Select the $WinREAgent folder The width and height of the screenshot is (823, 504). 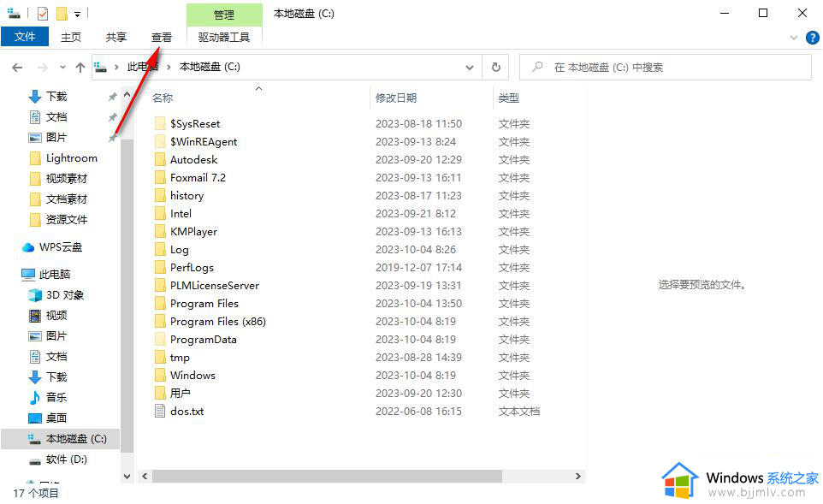tap(203, 142)
